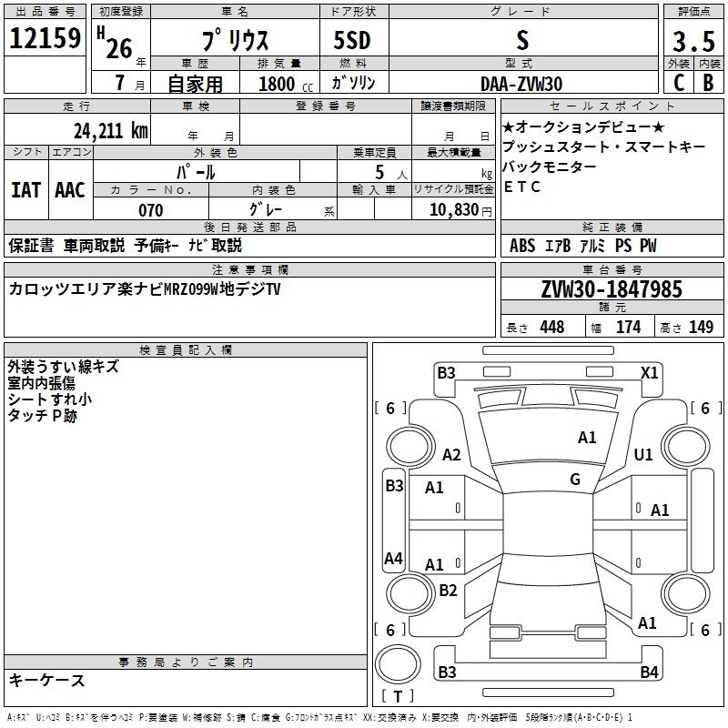Click the shift type IAT

tap(25, 190)
